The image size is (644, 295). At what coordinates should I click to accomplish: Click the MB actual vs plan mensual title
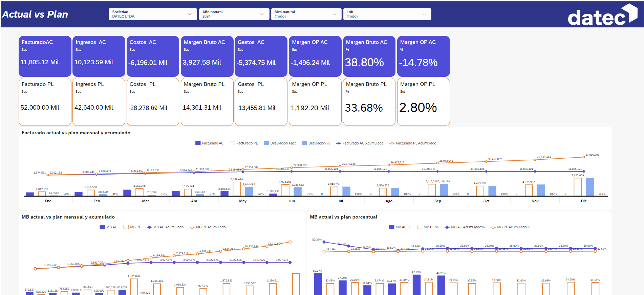tap(68, 217)
